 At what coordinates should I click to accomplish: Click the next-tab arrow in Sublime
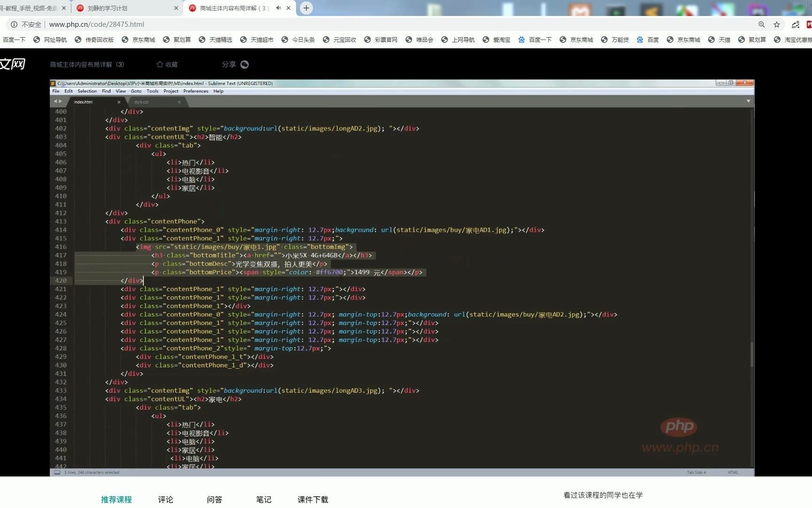point(60,101)
